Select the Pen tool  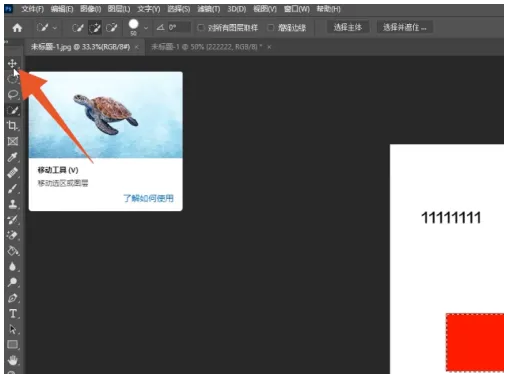(x=13, y=298)
